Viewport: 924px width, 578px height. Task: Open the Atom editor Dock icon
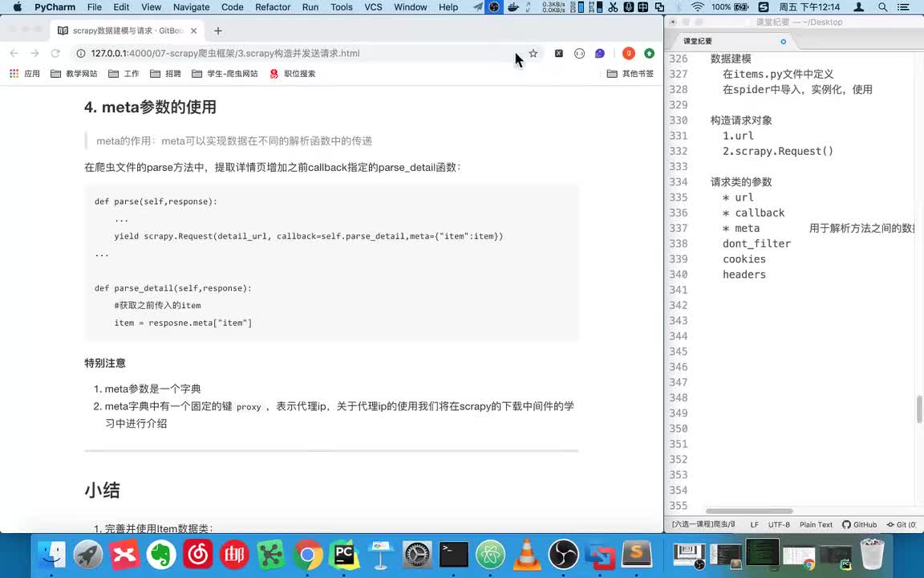490,555
